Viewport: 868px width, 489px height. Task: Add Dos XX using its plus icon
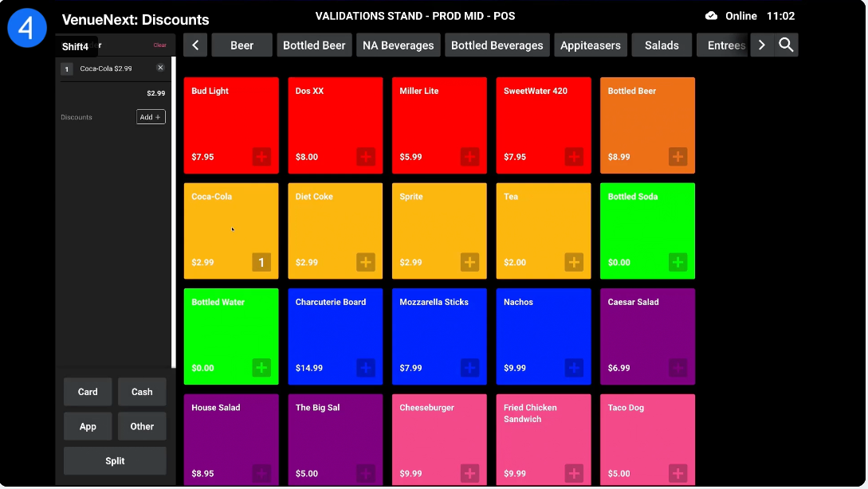(x=365, y=157)
